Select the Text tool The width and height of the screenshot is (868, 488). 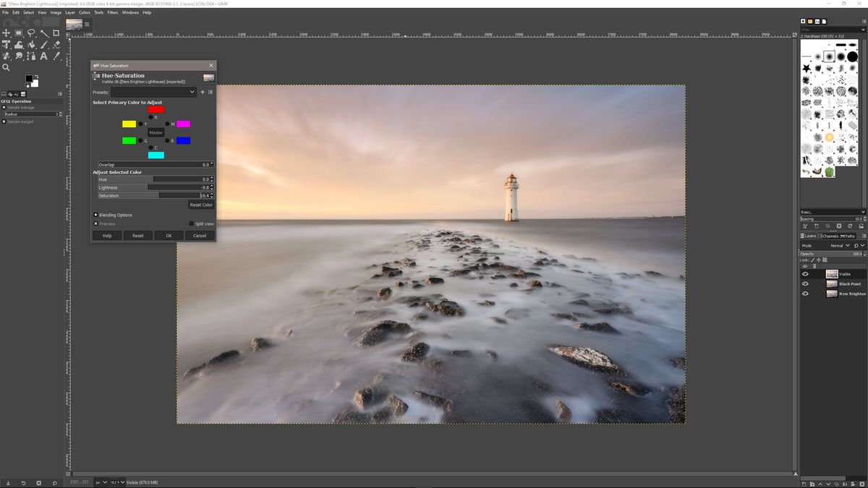pos(45,56)
